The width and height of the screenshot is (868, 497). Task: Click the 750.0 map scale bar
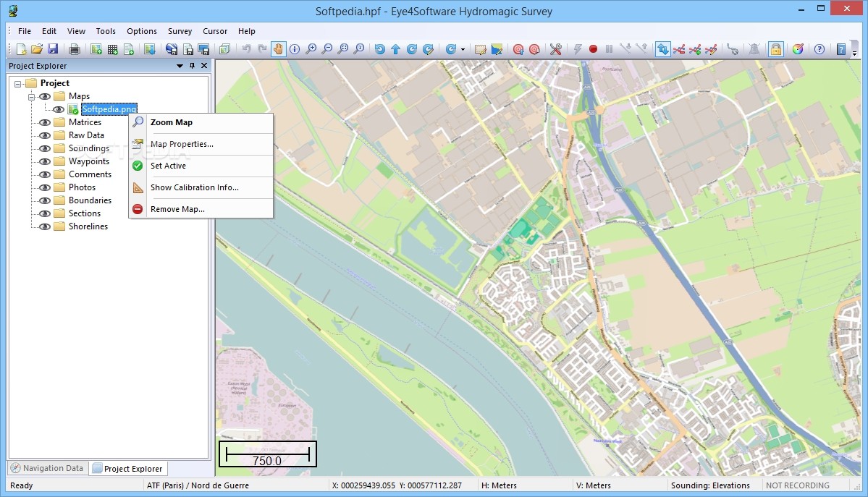[x=267, y=454]
